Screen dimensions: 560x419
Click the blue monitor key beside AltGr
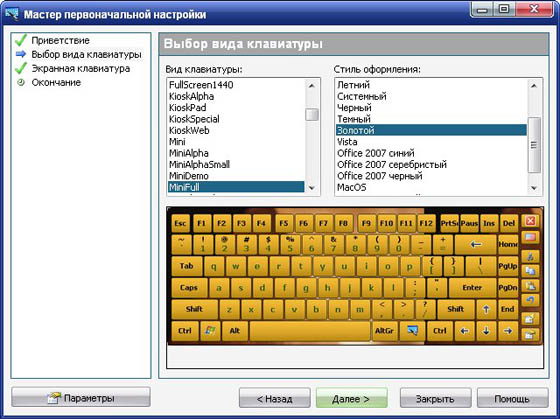click(x=412, y=331)
